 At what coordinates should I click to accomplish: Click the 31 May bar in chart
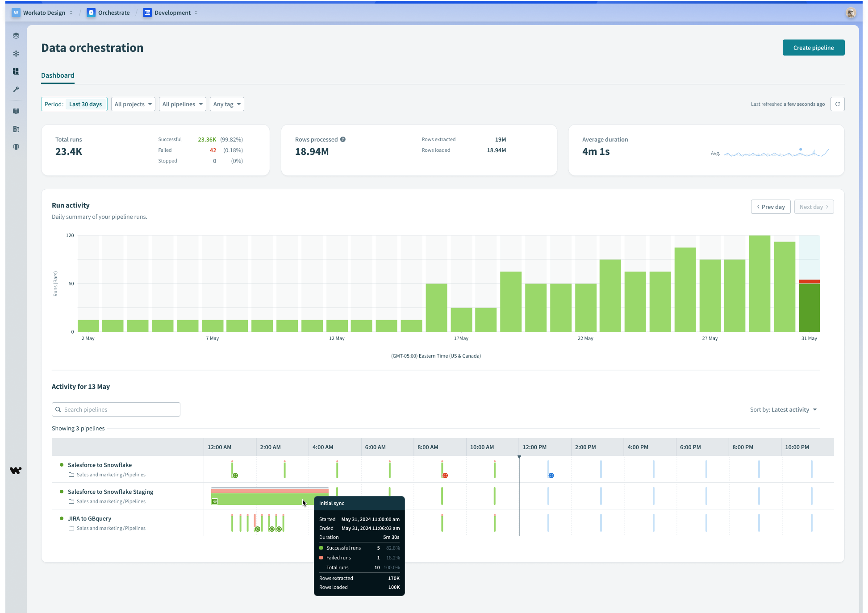tap(809, 308)
